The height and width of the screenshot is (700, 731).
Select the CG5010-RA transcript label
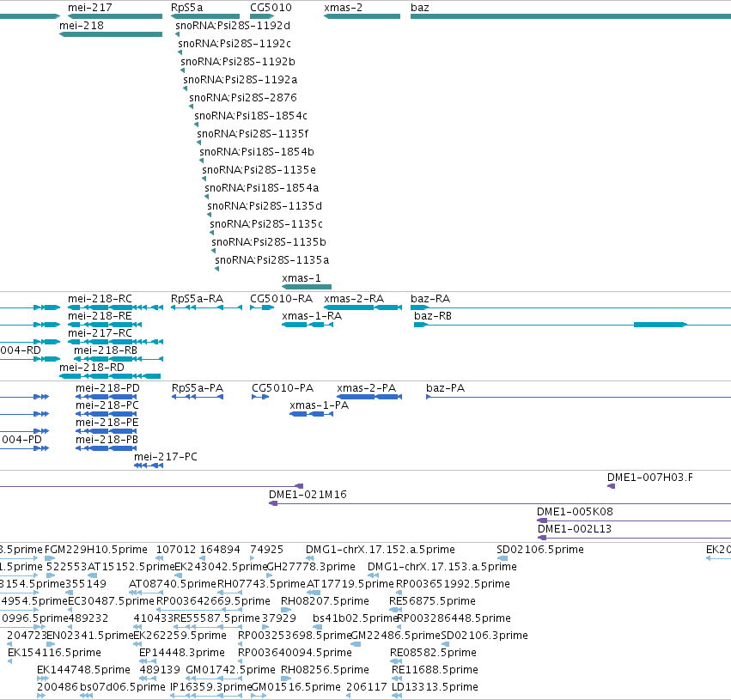(x=281, y=299)
